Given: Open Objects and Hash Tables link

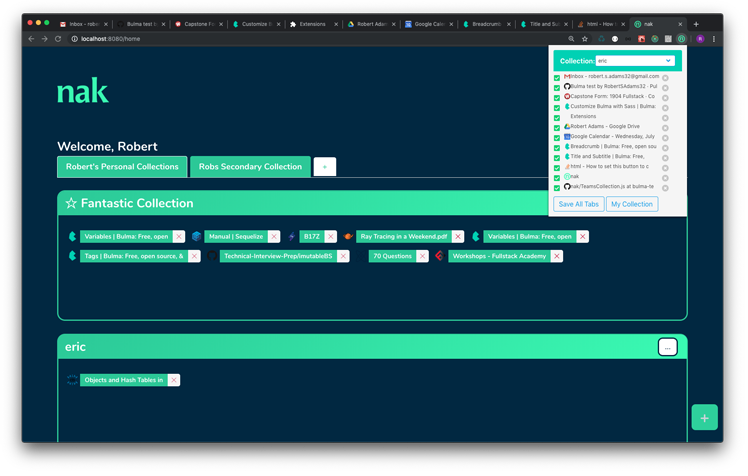Looking at the screenshot, I should (124, 380).
